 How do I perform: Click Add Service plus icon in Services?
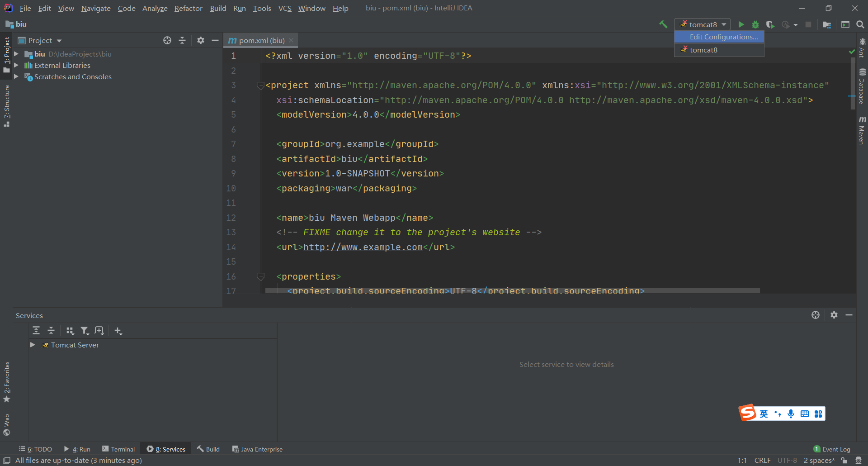pos(118,331)
